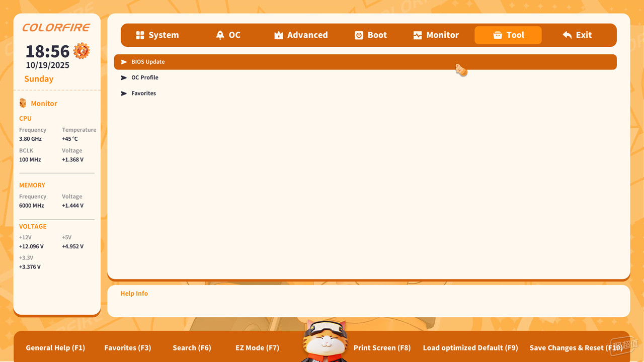Screen dimensions: 644x362
Task: Click General Help (F1)
Action: click(x=55, y=348)
